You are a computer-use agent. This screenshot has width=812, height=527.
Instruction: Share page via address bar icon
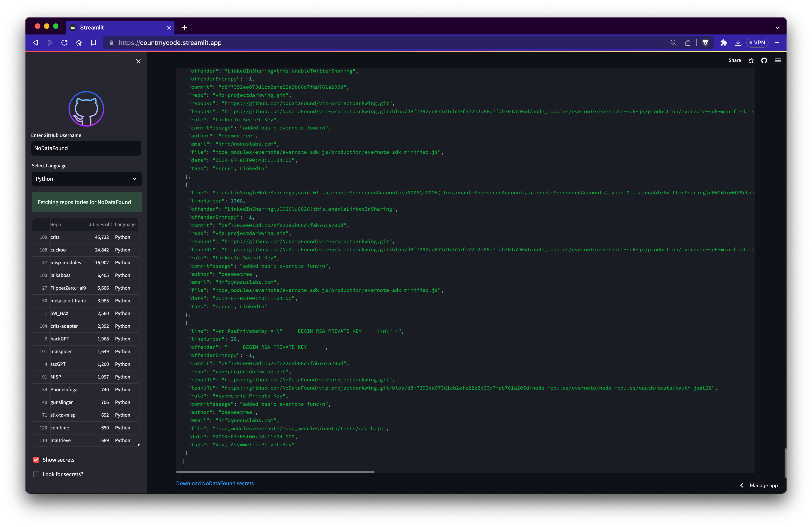[687, 43]
